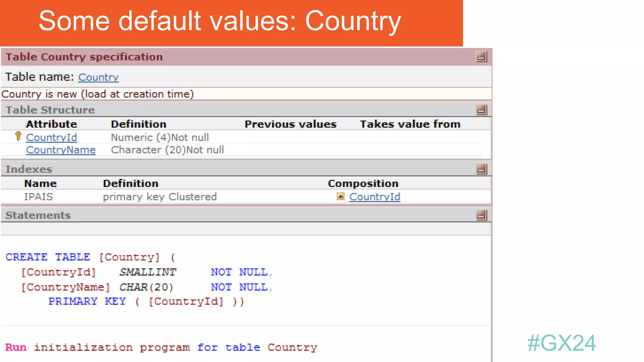644x362 pixels.
Task: Click the ascending order icon in Composition
Action: click(x=340, y=196)
